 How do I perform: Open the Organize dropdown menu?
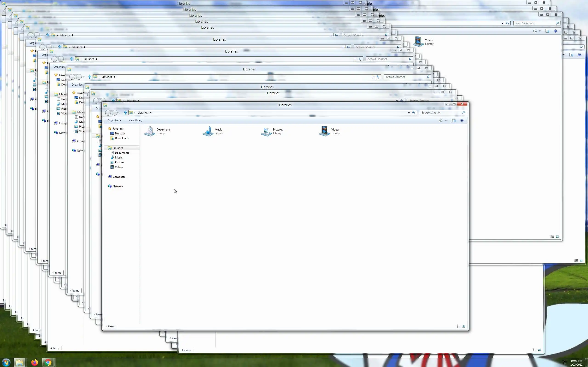pos(114,120)
